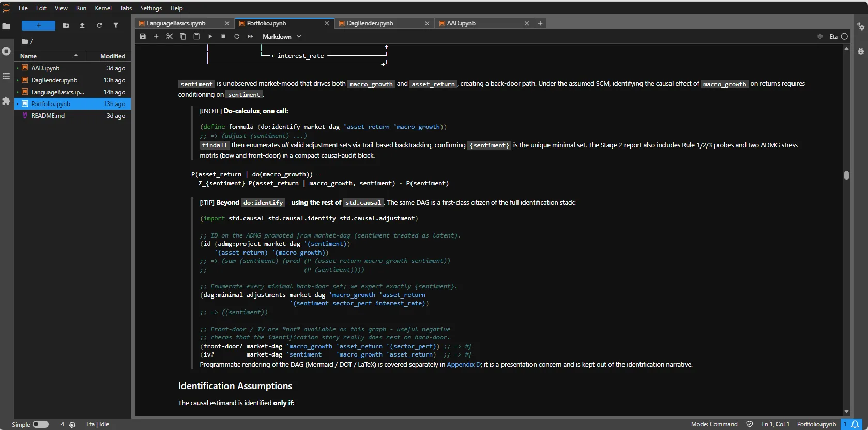Open the Run menu
868x430 pixels.
pos(81,8)
